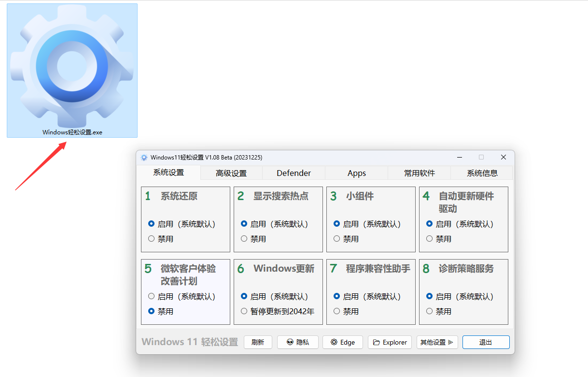588x377 pixels.
Task: Click the 退出 exit button
Action: point(486,342)
